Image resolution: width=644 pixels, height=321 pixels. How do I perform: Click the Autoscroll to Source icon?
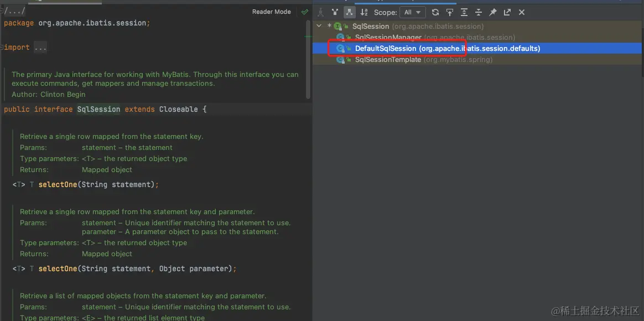(450, 12)
